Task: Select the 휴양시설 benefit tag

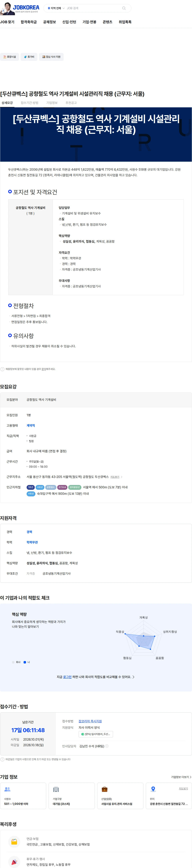Action: (9, 57)
